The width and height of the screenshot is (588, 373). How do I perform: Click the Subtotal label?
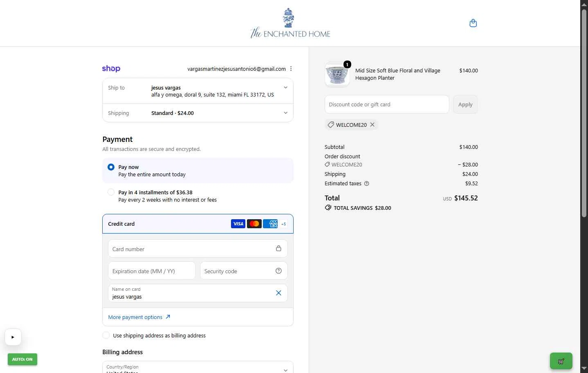[334, 147]
